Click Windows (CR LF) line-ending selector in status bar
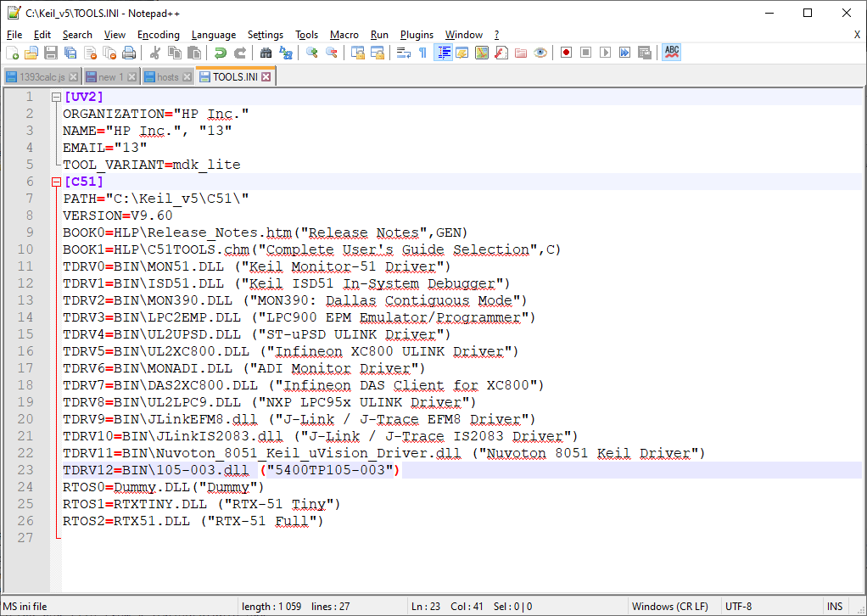This screenshot has width=867, height=616. tap(670, 607)
